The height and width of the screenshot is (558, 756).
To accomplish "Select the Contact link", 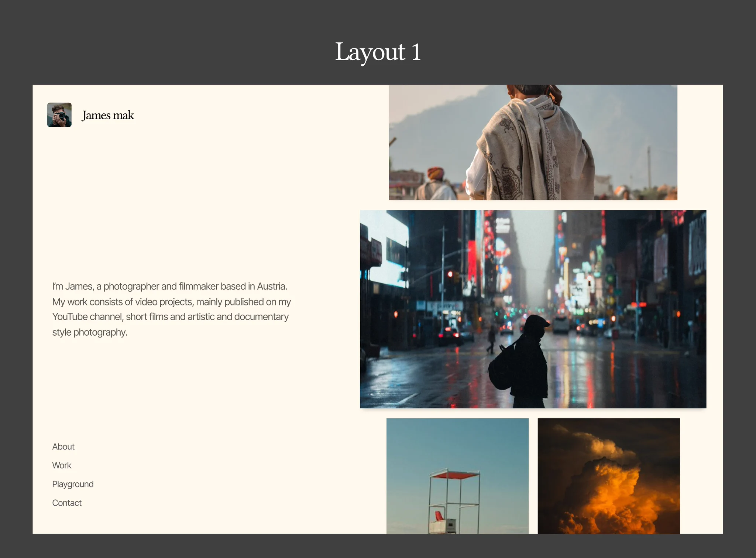I will (67, 503).
